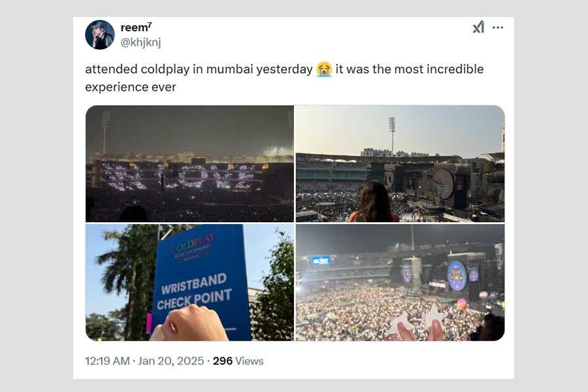View the 296 Views count
Image resolution: width=588 pixels, height=392 pixels.
point(238,361)
